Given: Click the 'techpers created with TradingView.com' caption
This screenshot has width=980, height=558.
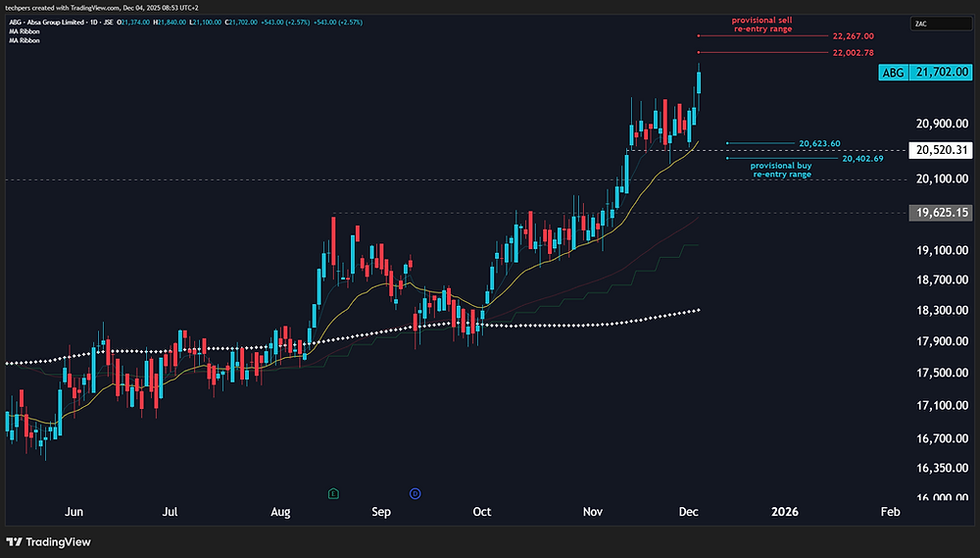Looking at the screenshot, I should (103, 8).
